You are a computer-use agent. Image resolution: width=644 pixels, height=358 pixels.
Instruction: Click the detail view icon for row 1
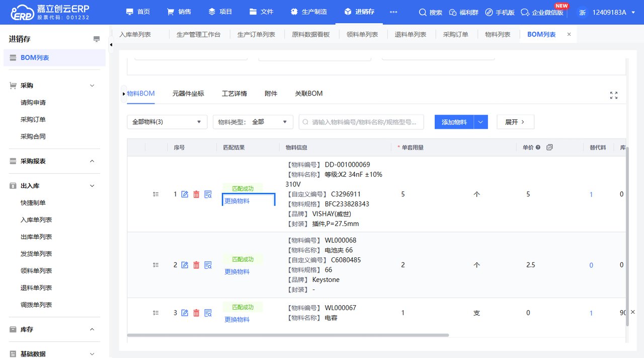[208, 194]
